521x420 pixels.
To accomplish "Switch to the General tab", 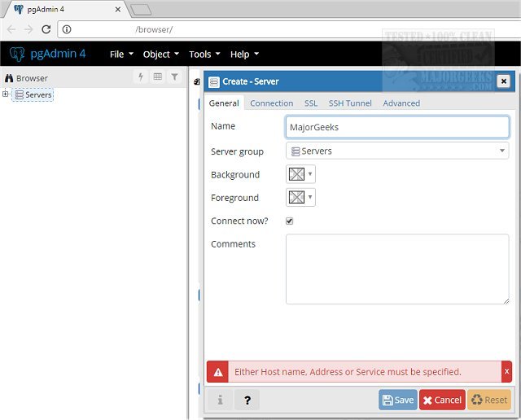I will point(224,103).
